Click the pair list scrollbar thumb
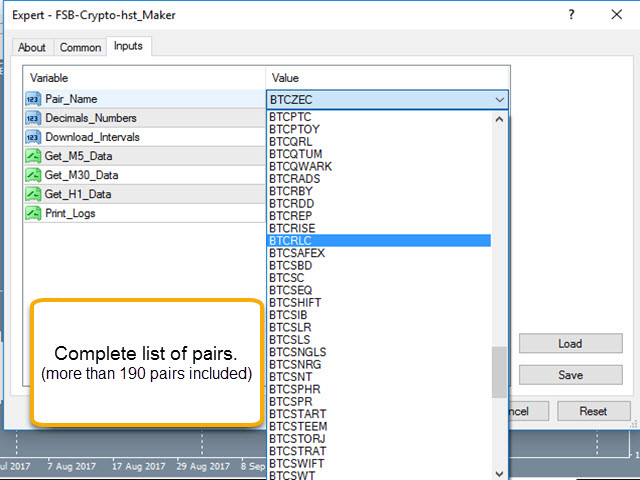Image resolution: width=640 pixels, height=480 pixels. coord(499,372)
